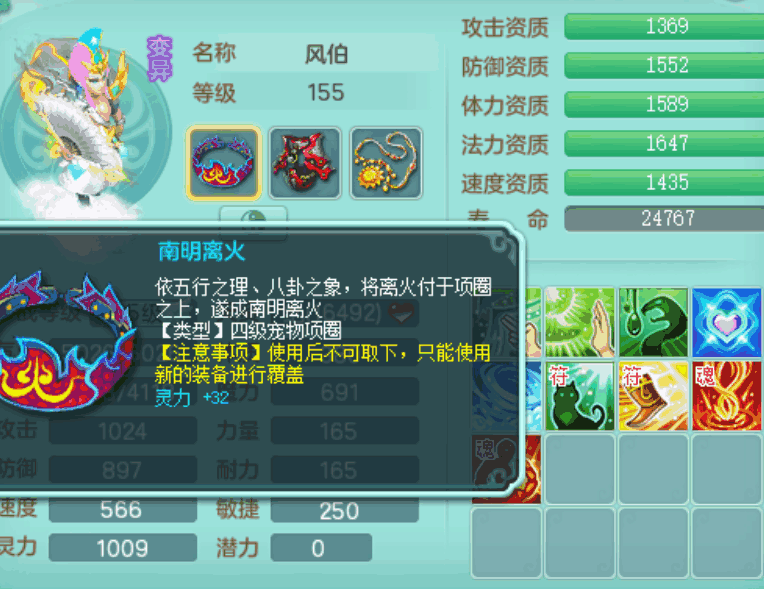Click the 攻击资质 1369 green bar
764x589 pixels.
coord(664,26)
